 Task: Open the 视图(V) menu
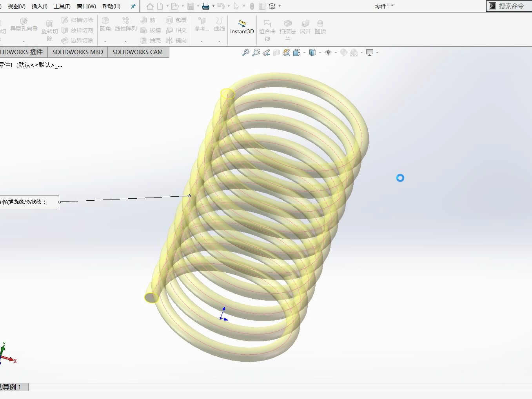[16, 6]
